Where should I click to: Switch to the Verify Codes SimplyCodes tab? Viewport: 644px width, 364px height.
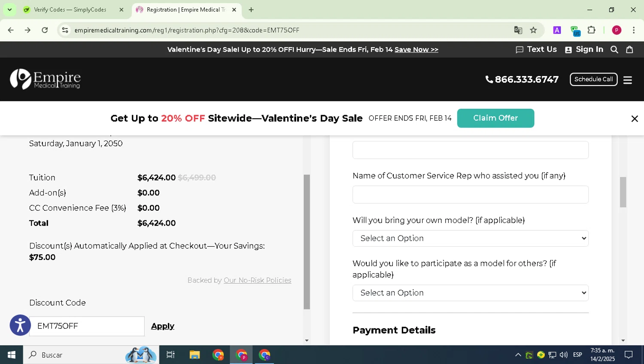click(70, 9)
